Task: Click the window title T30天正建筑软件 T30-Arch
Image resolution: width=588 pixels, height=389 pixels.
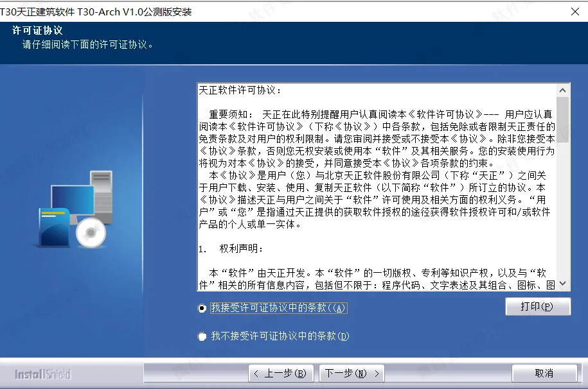Action: pos(96,12)
